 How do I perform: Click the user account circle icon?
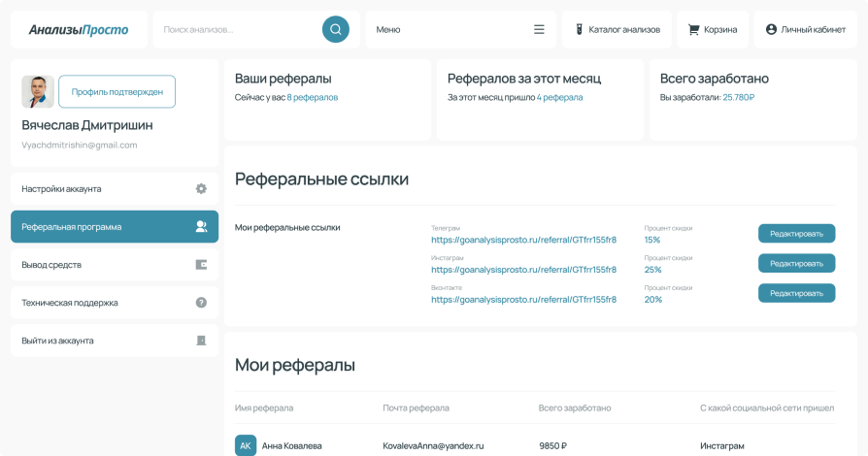tap(771, 29)
